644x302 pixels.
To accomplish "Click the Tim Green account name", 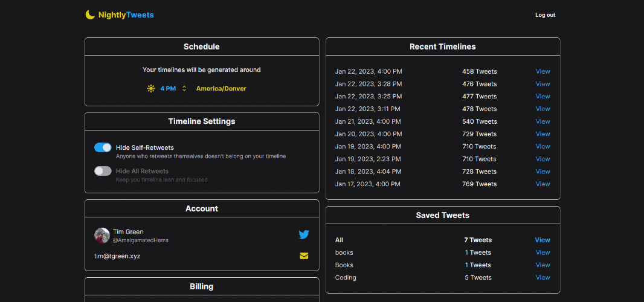I will (x=128, y=232).
